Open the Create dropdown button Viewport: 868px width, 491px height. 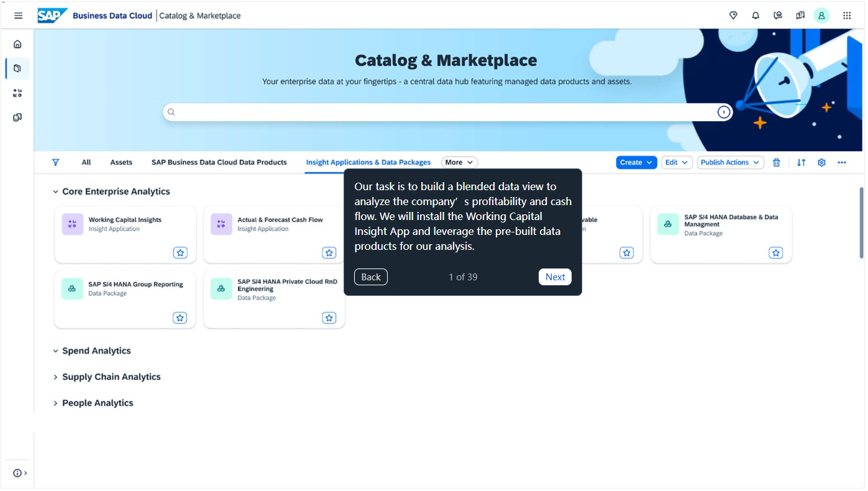[636, 162]
